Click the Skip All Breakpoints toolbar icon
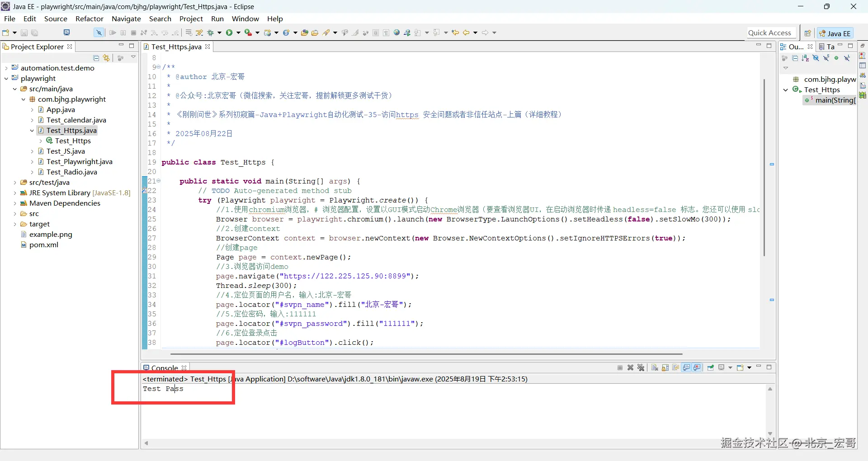This screenshot has width=868, height=461. (x=99, y=33)
